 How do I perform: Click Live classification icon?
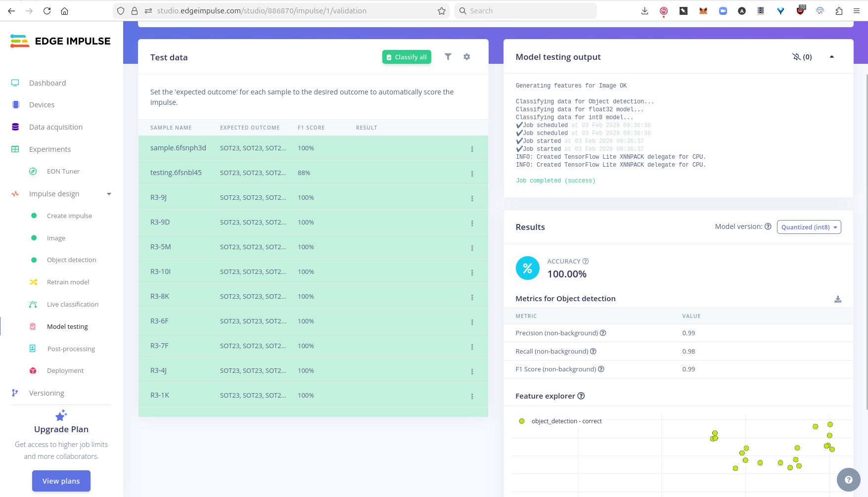(x=33, y=305)
